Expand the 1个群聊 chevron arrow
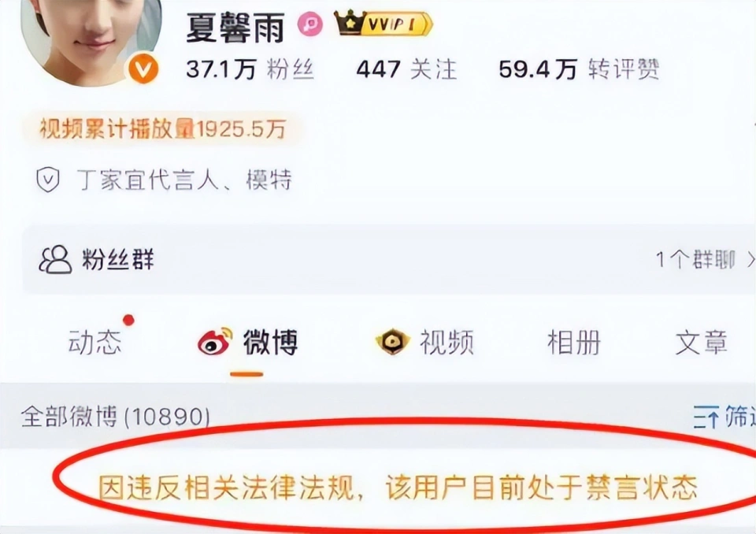 (750, 261)
